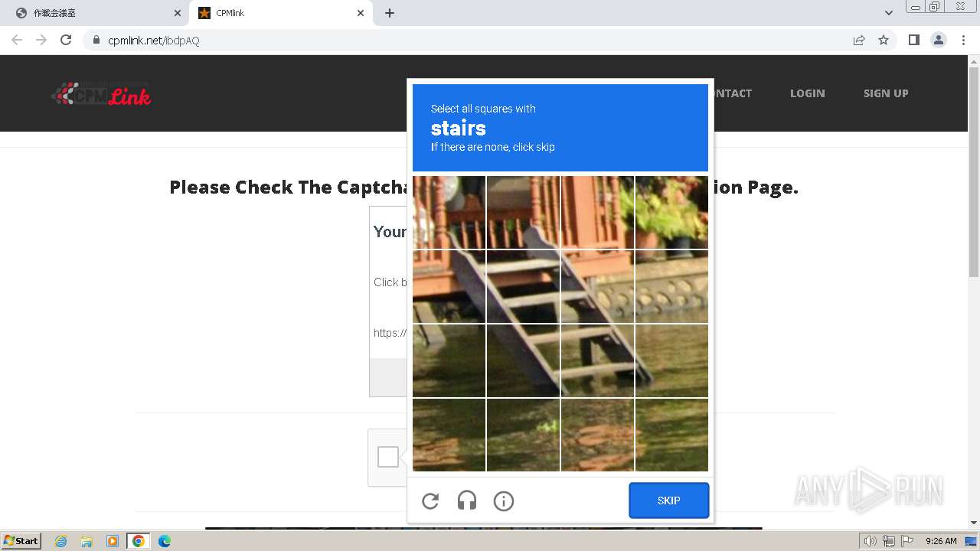980x551 pixels.
Task: Open Chrome three-dot menu
Action: [963, 40]
